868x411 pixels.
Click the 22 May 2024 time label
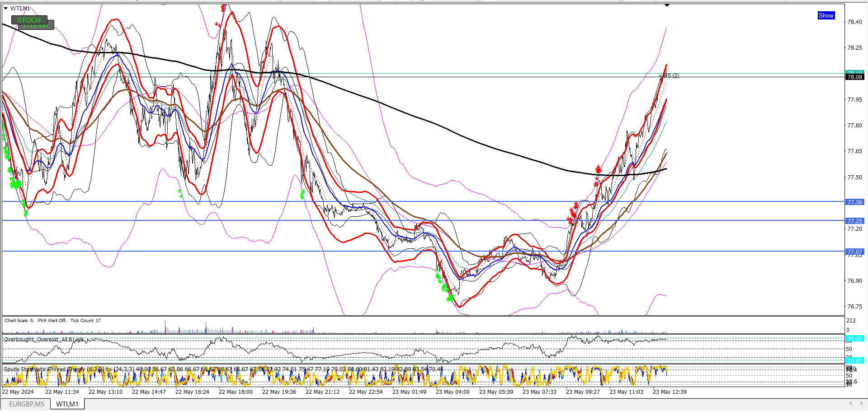point(18,392)
